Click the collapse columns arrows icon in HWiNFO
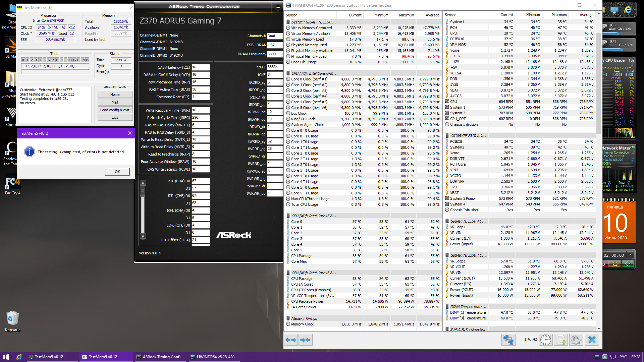644x362 pixels. (x=305, y=340)
